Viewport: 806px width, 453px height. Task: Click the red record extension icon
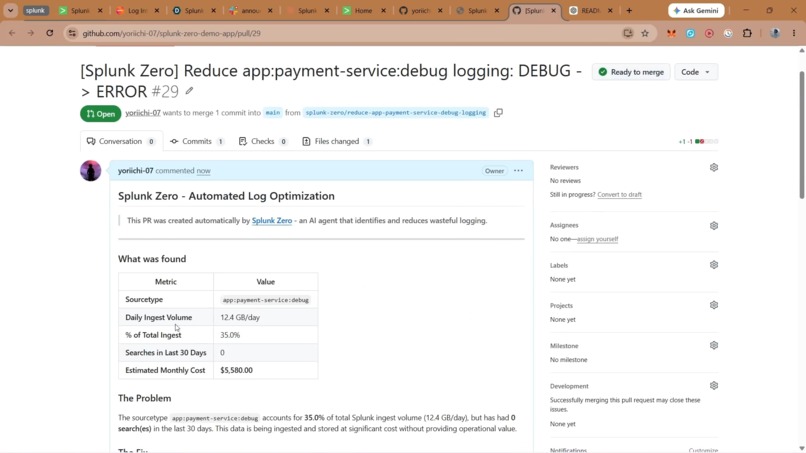tap(709, 33)
